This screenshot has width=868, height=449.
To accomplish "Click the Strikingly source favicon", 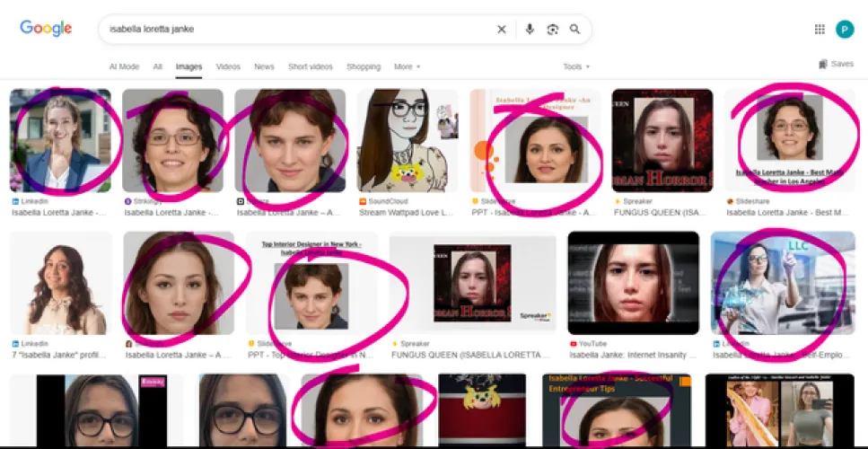I will 127,201.
